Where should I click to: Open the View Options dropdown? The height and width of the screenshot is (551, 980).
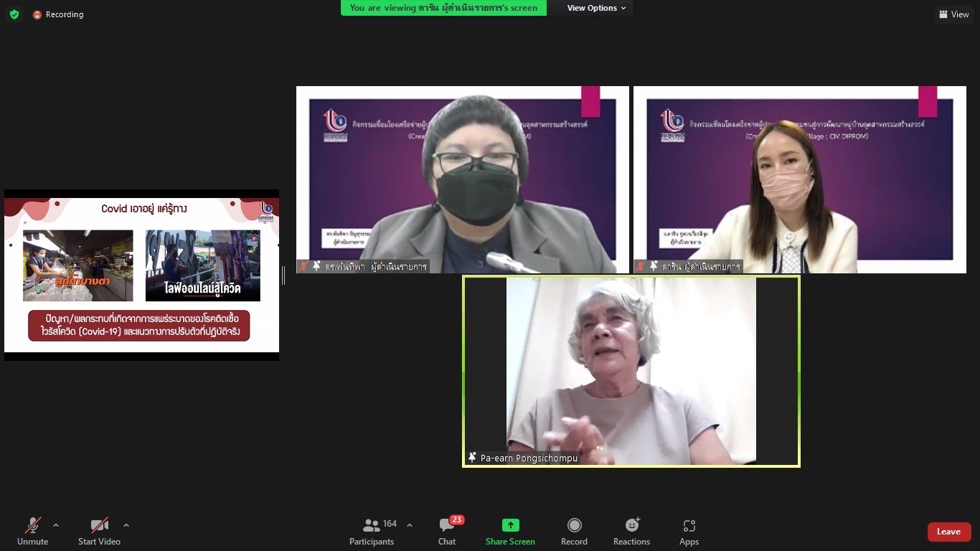(596, 8)
